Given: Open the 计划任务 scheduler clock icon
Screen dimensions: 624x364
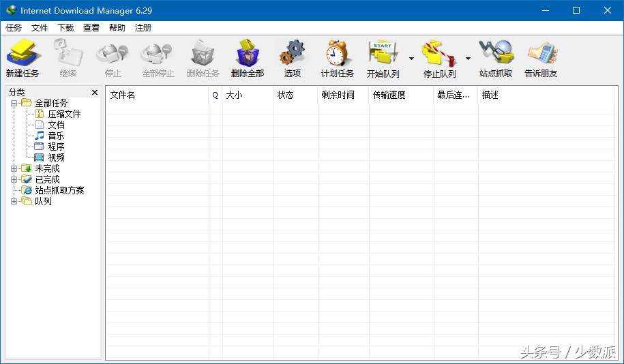Looking at the screenshot, I should (x=337, y=53).
